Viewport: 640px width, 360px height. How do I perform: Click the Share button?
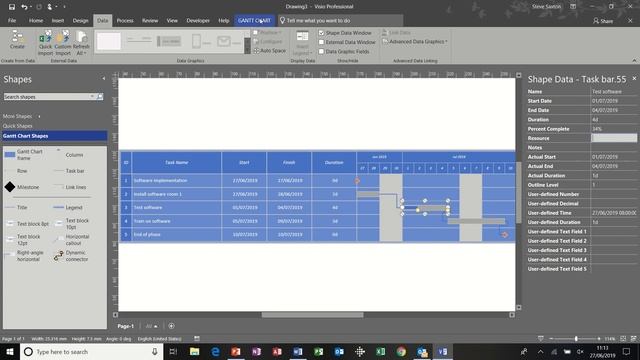tap(603, 21)
